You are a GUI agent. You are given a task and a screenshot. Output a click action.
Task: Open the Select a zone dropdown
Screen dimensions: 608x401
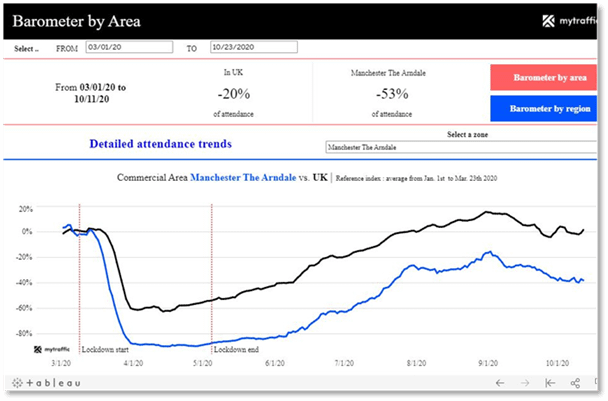(461, 147)
